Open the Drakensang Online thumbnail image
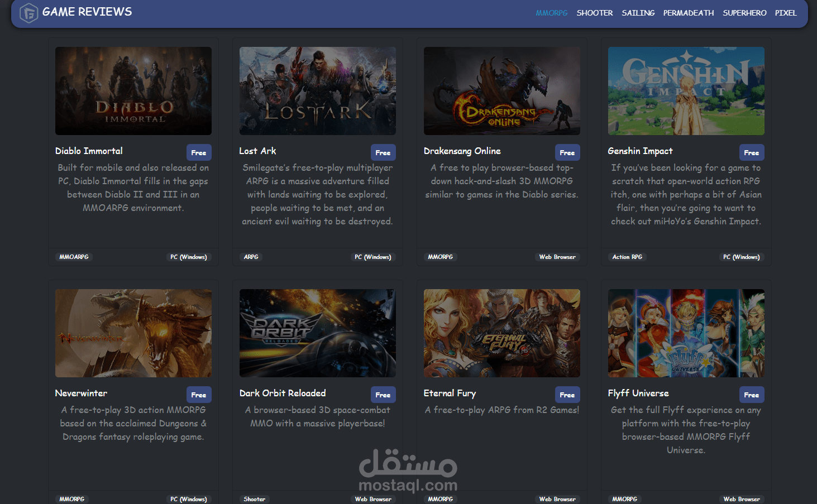Viewport: 817px width, 504px height. (x=502, y=91)
